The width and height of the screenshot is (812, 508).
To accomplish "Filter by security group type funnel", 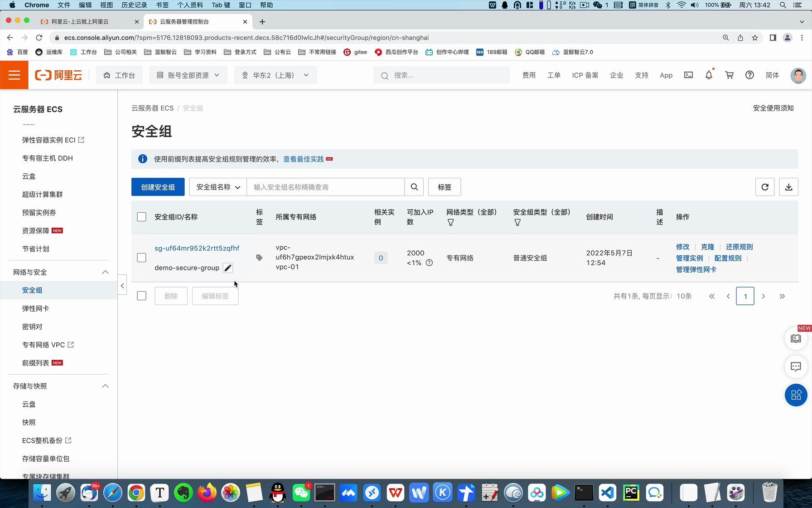I will 517,222.
